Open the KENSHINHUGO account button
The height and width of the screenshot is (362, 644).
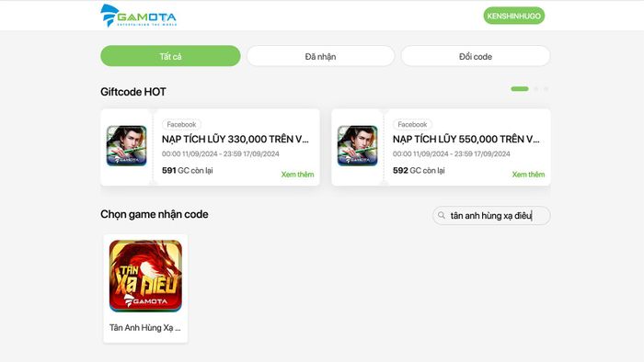(x=513, y=16)
